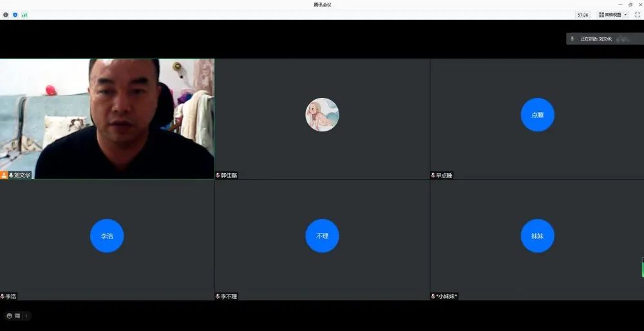This screenshot has height=331, width=644.
Task: Click the orange host icon beside 刘文华
Action: click(x=4, y=175)
